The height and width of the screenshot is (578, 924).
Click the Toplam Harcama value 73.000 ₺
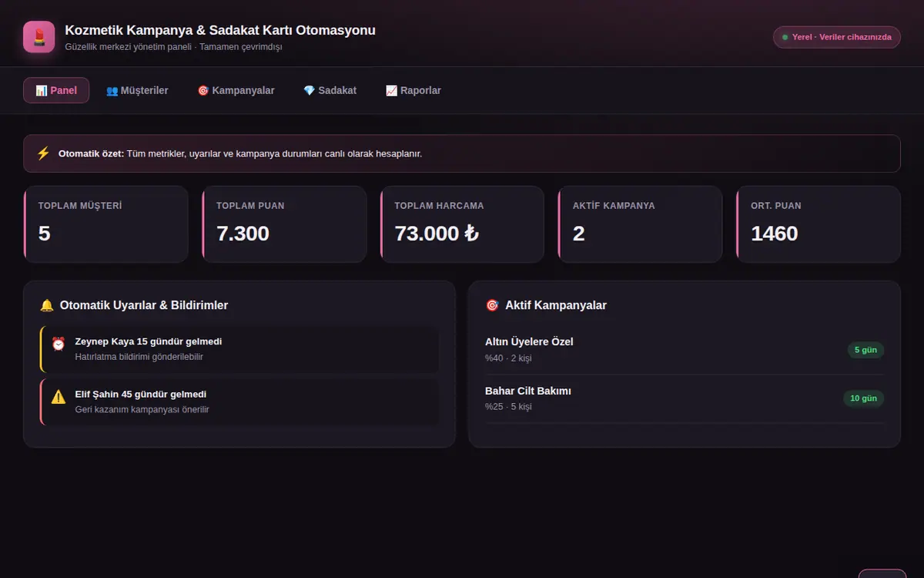(437, 234)
